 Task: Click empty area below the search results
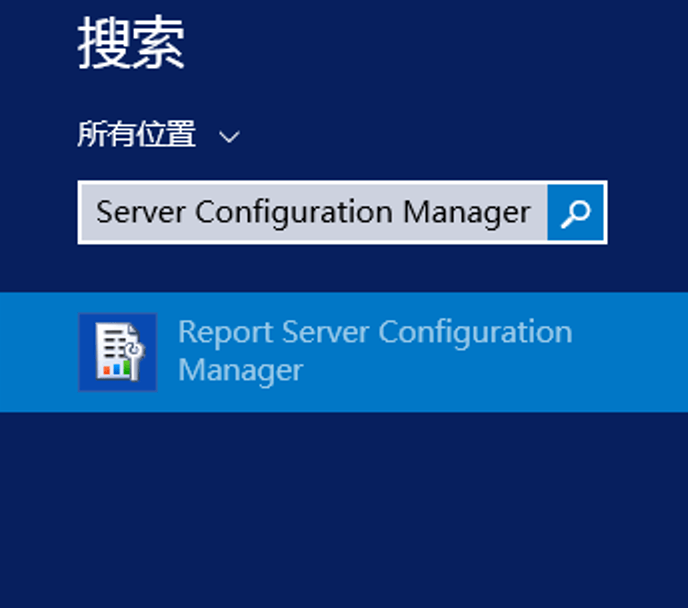pyautogui.click(x=344, y=509)
